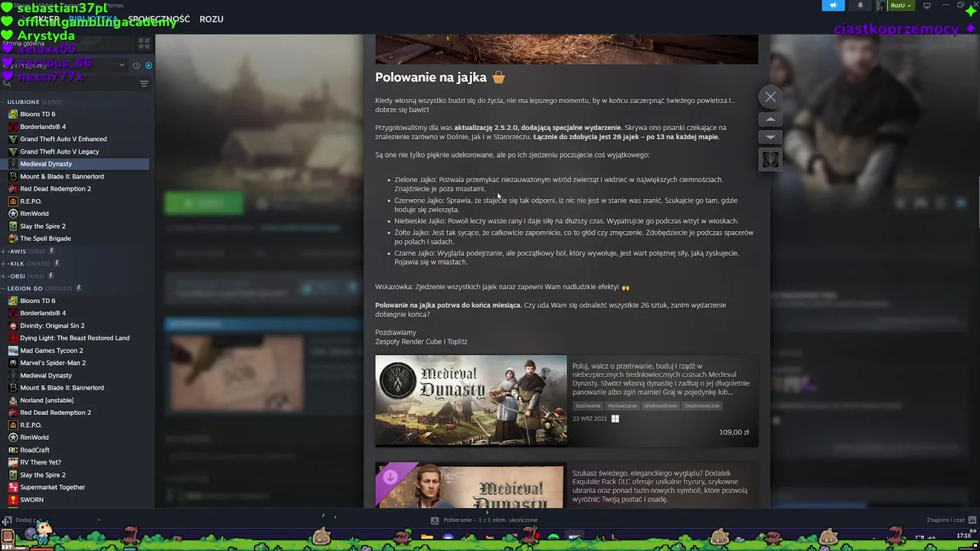
Task: Click lightning bolt icon beside -OBSI
Action: point(51,275)
